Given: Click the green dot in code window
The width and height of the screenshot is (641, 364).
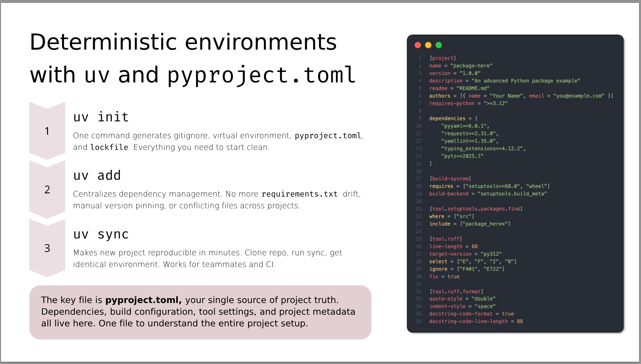Looking at the screenshot, I should coord(438,45).
